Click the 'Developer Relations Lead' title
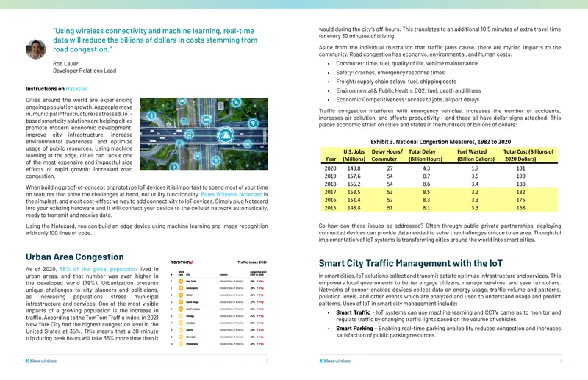This screenshot has height=380, width=588. (85, 71)
